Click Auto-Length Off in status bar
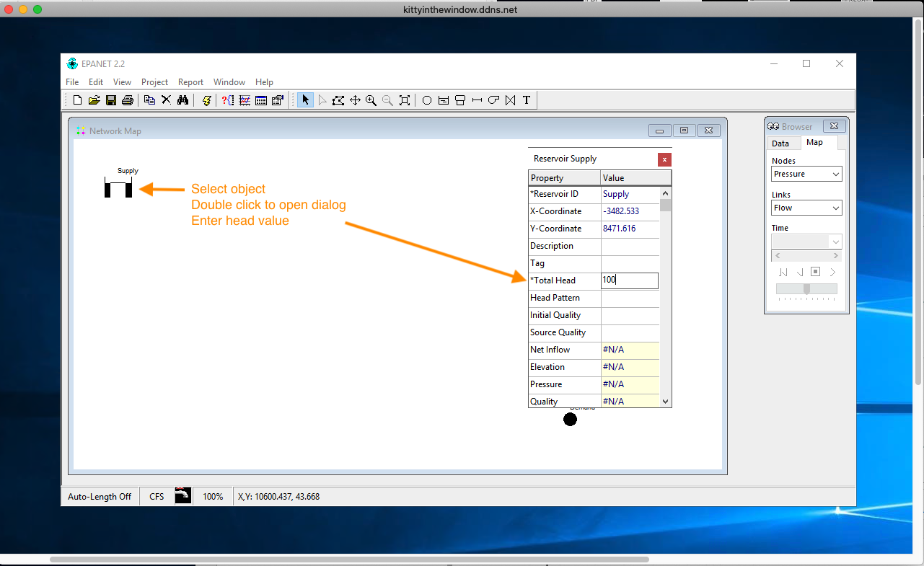Image resolution: width=924 pixels, height=566 pixels. (100, 497)
